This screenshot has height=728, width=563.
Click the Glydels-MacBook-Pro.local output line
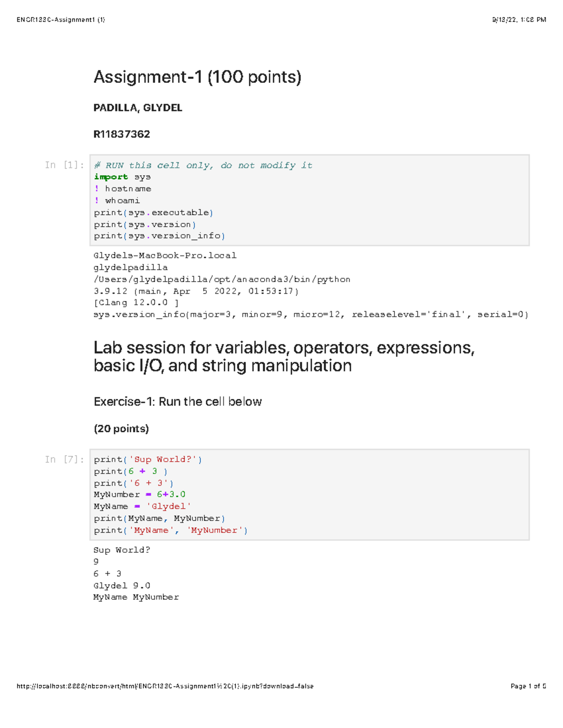(165, 255)
